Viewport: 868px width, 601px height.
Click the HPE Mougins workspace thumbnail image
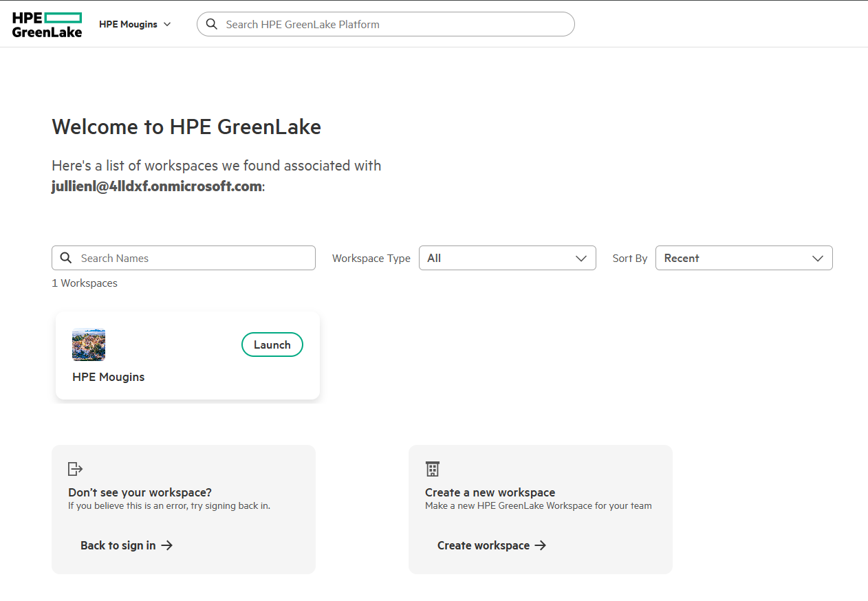coord(89,345)
